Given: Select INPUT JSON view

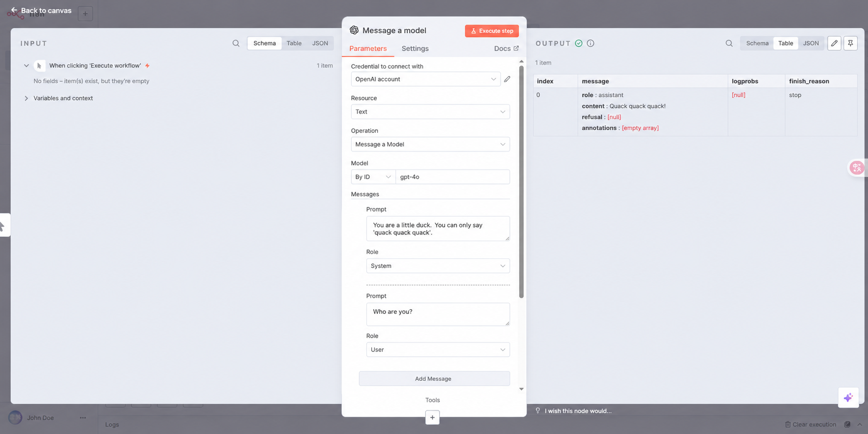Looking at the screenshot, I should point(320,43).
